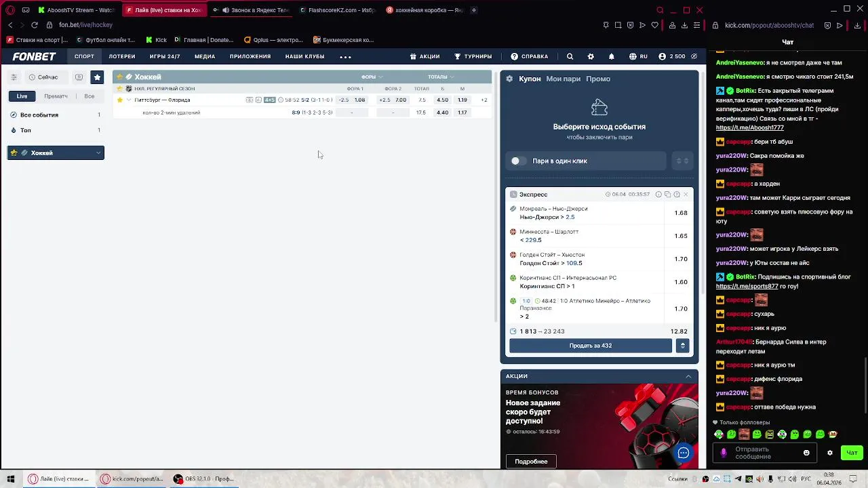
Task: Toggle star beside Хоккей table header
Action: [x=120, y=77]
